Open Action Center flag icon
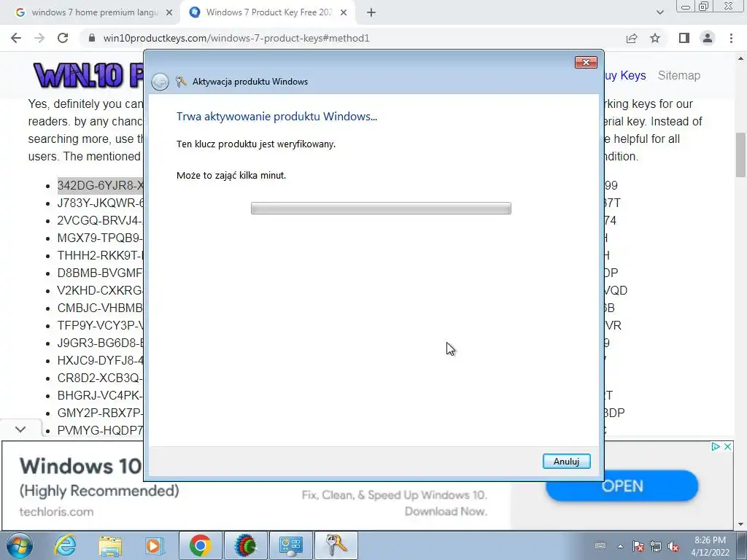Viewport: 747px width, 560px height. [x=638, y=546]
